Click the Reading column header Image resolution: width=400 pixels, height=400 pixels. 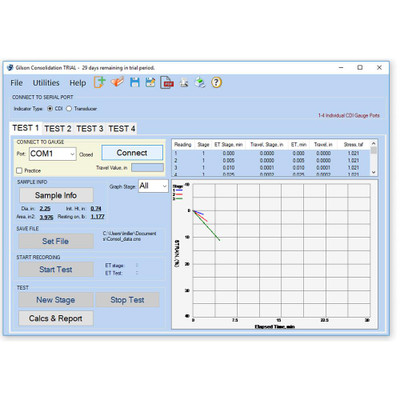coord(183,144)
